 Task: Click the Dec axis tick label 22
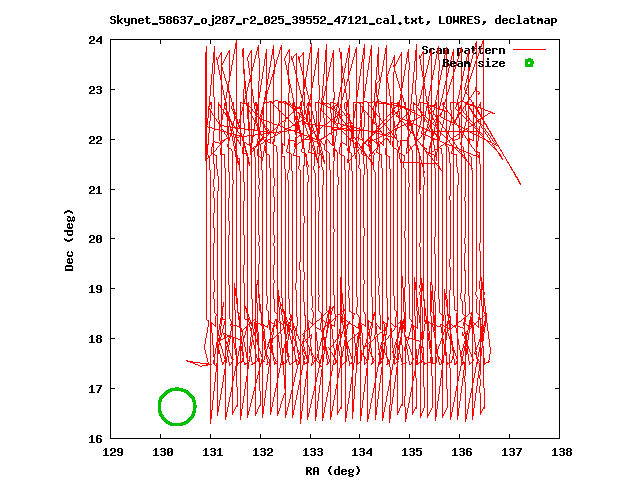pyautogui.click(x=96, y=140)
